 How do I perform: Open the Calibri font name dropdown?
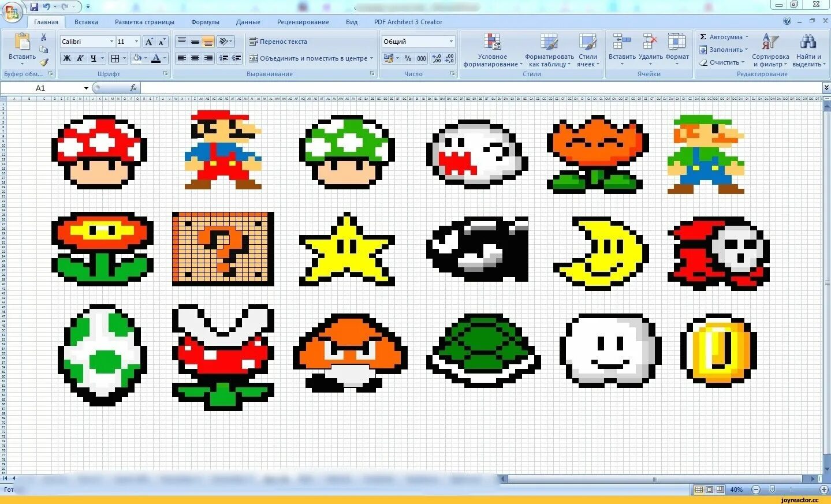point(111,42)
